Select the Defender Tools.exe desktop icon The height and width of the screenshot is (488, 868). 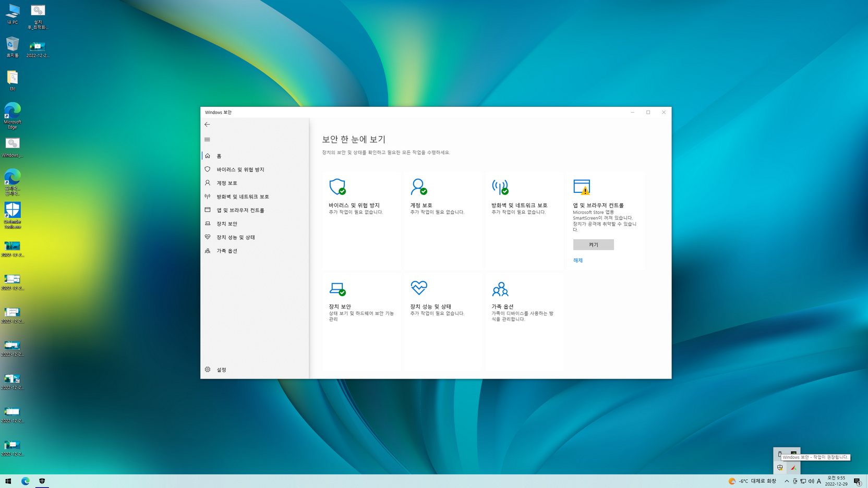(x=13, y=216)
